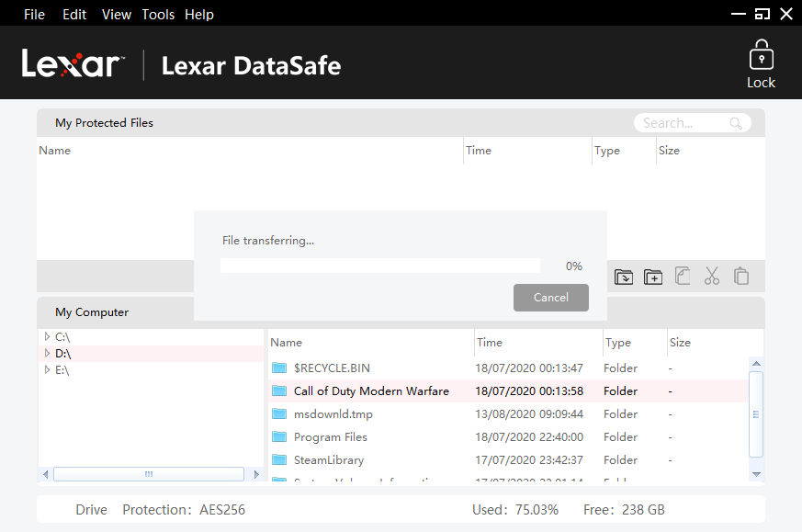
Task: Click the drive tree horizontal scrollbar thumb
Action: coord(148,474)
